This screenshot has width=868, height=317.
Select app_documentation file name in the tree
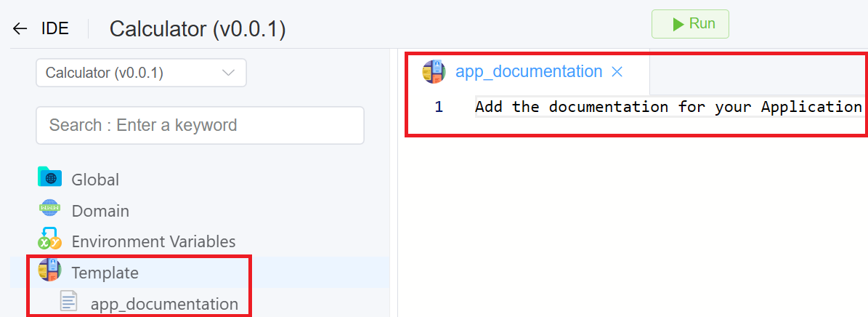click(164, 304)
